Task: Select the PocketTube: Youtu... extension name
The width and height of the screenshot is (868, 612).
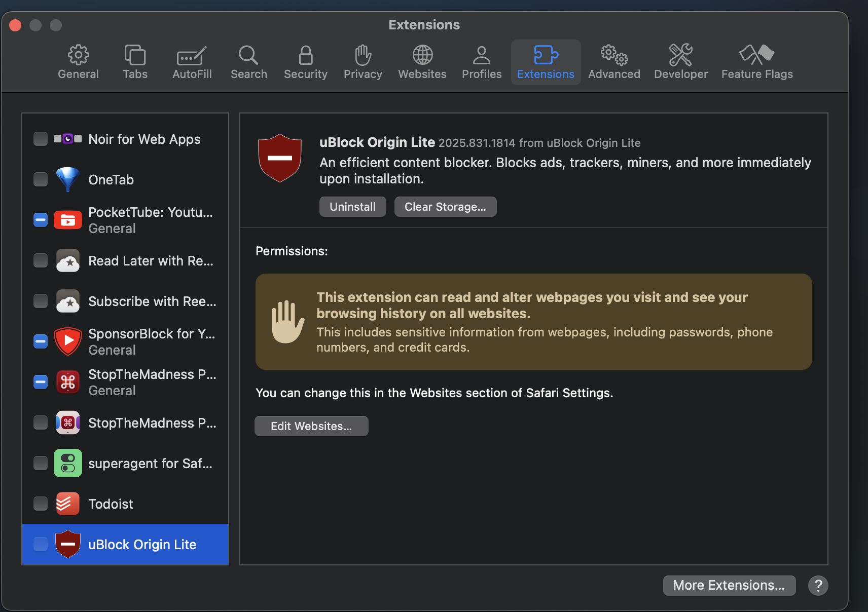Action: tap(151, 212)
